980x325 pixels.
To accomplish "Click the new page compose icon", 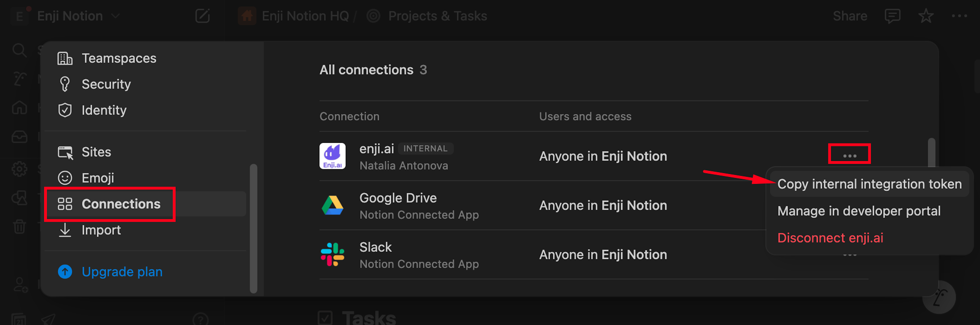I will pos(203,16).
